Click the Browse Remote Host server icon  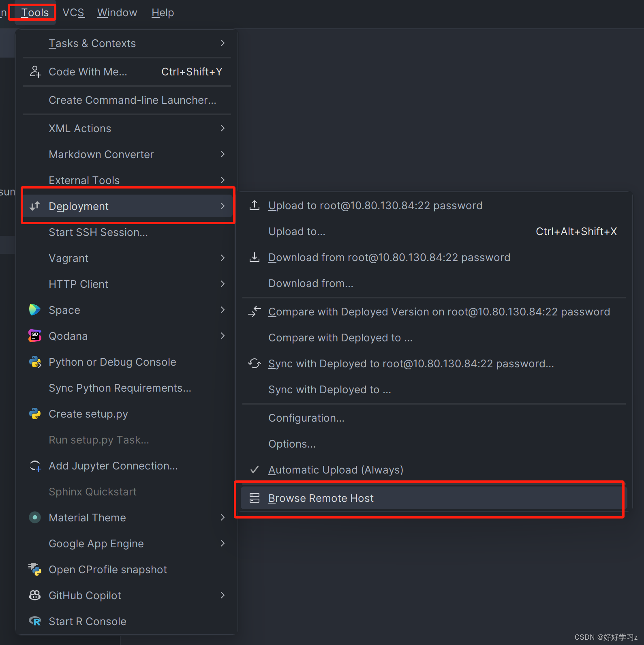click(x=255, y=498)
